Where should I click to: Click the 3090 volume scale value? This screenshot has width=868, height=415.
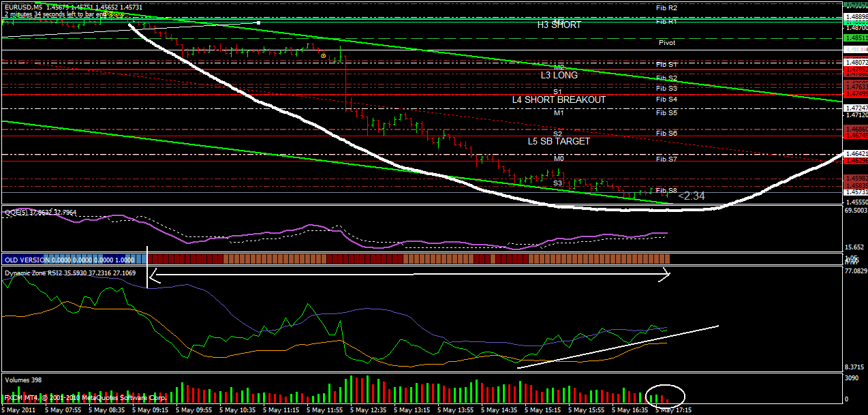pyautogui.click(x=851, y=377)
